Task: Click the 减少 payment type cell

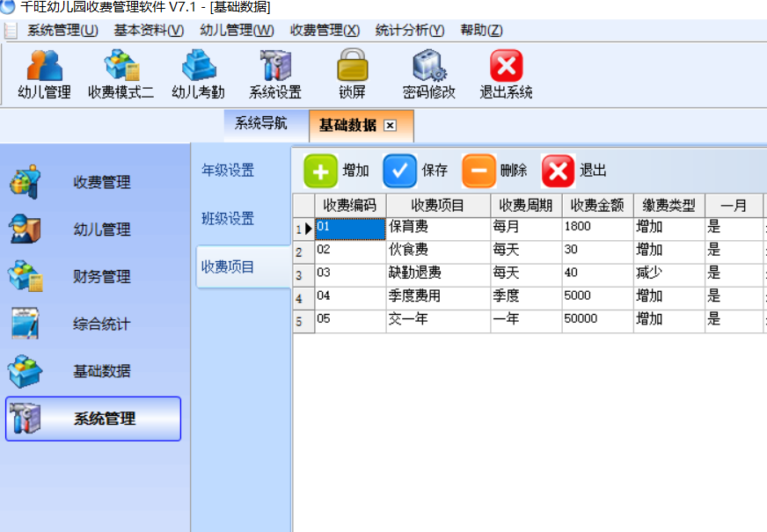Action: click(668, 275)
